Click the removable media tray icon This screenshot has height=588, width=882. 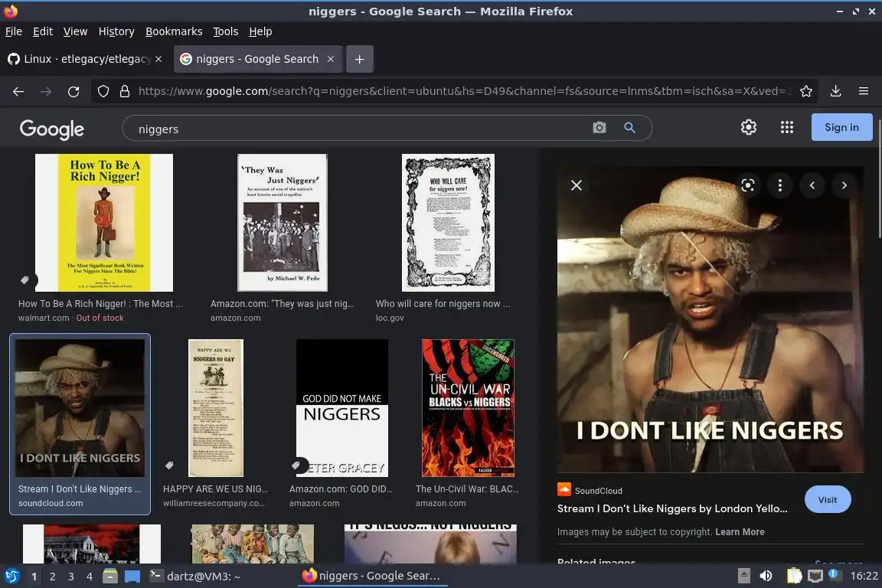point(743,576)
